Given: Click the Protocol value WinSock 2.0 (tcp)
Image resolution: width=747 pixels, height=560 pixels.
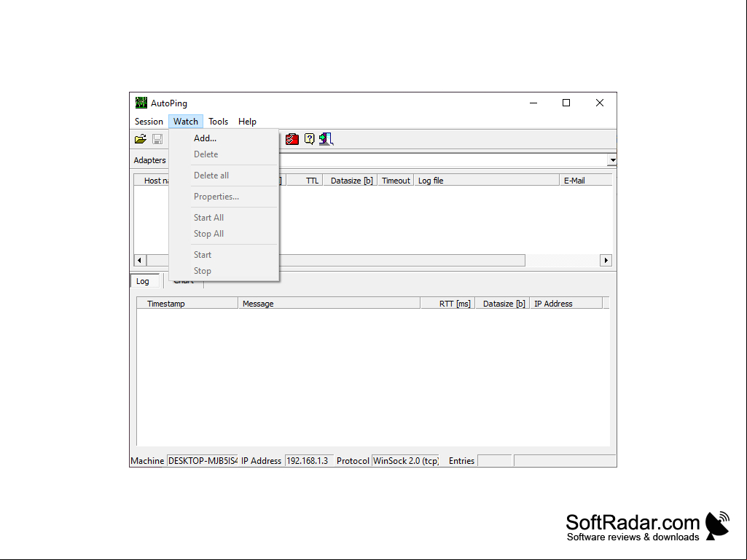Looking at the screenshot, I should tap(405, 460).
